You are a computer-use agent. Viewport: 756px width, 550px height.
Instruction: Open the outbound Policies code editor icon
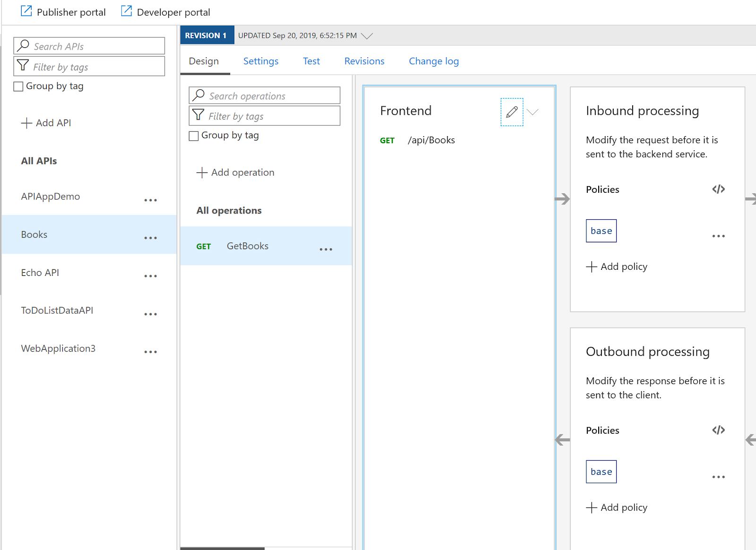[718, 430]
